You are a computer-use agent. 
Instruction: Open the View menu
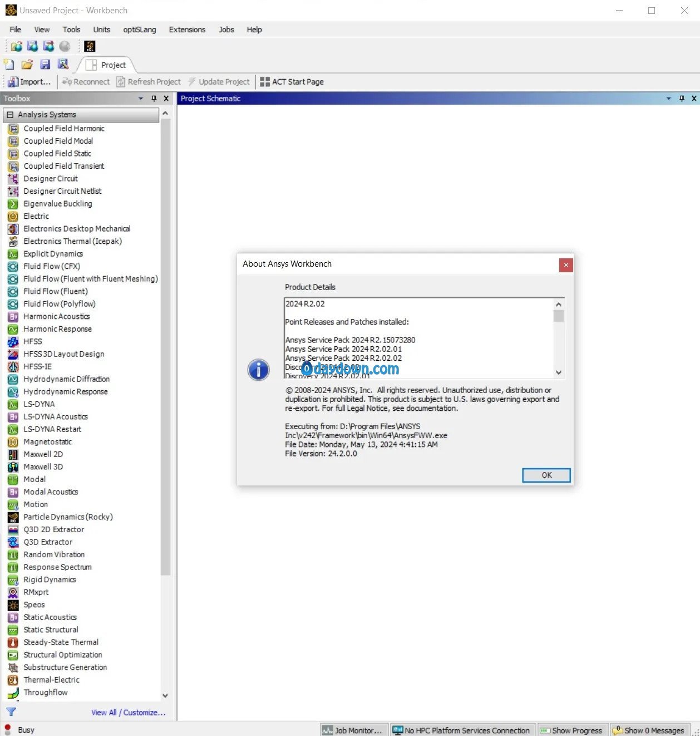(42, 30)
